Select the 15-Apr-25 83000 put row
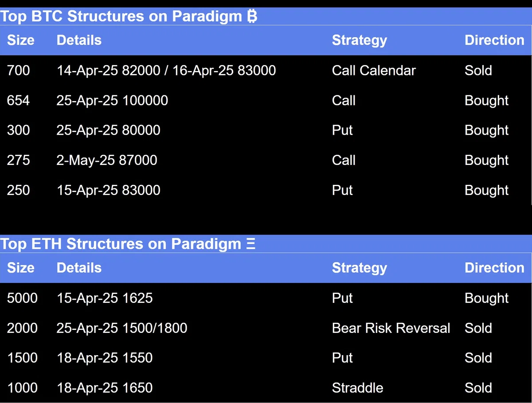 pos(266,190)
